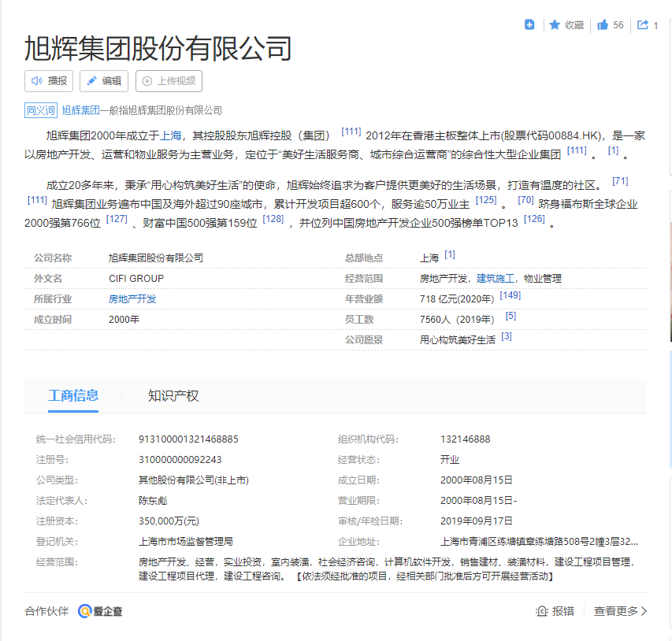The width and height of the screenshot is (672, 641).
Task: Click registered capital 350,000万(元)
Action: click(169, 521)
